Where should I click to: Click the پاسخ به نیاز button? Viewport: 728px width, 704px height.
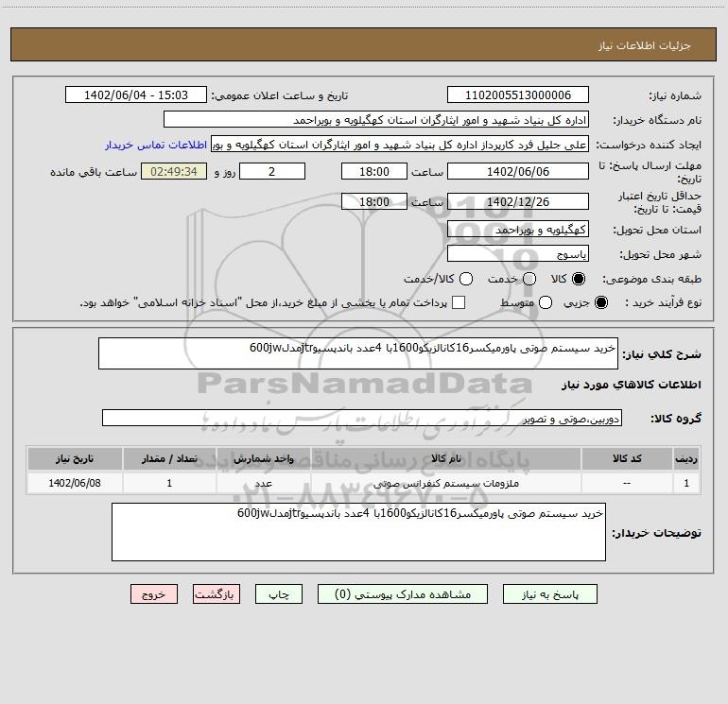550,594
